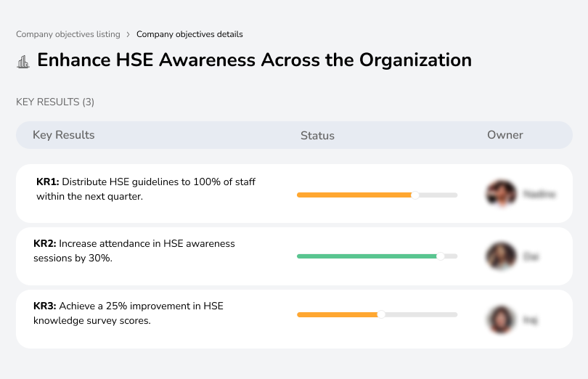
Task: Open KR1 Distribute HSE guidelines row text
Action: (x=146, y=189)
